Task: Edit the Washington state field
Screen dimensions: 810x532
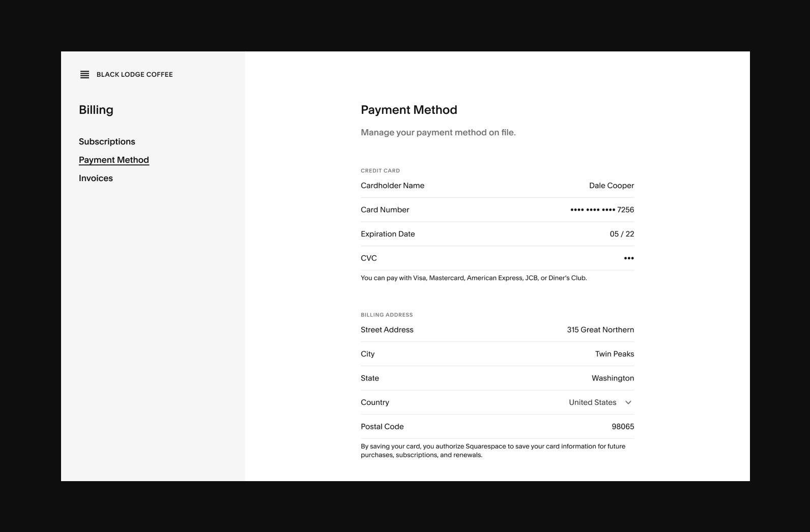Action: (613, 378)
